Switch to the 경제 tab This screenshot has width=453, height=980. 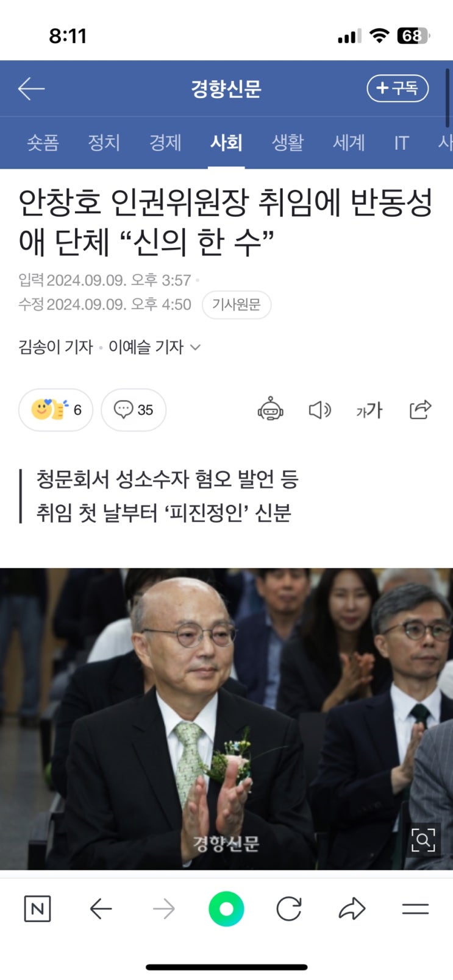click(x=165, y=143)
